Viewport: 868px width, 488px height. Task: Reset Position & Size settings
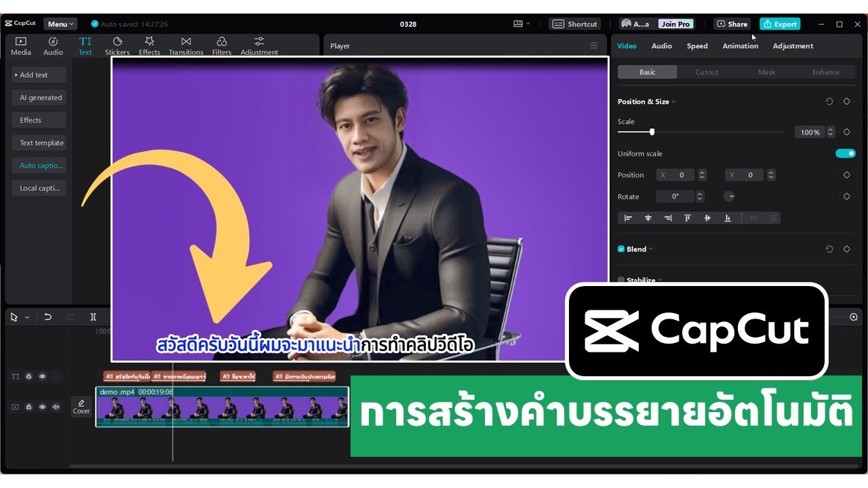click(x=829, y=102)
